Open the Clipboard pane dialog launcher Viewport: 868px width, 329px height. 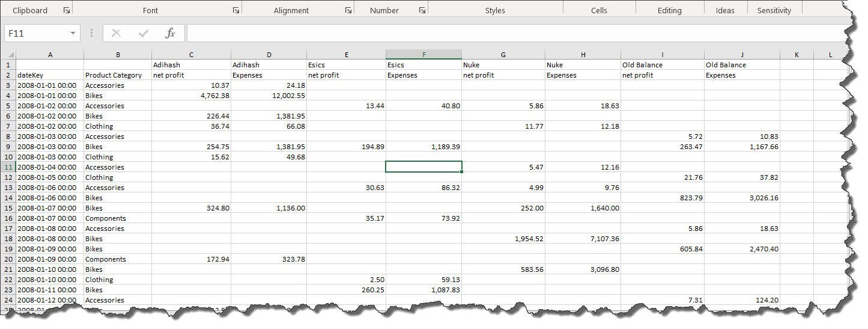click(x=66, y=10)
